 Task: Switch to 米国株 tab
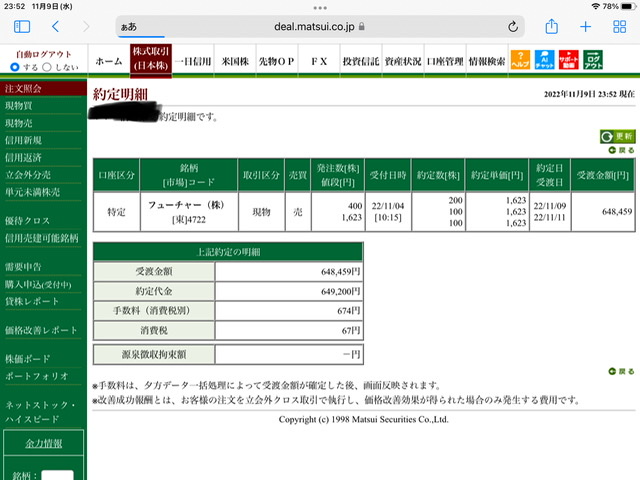[235, 61]
